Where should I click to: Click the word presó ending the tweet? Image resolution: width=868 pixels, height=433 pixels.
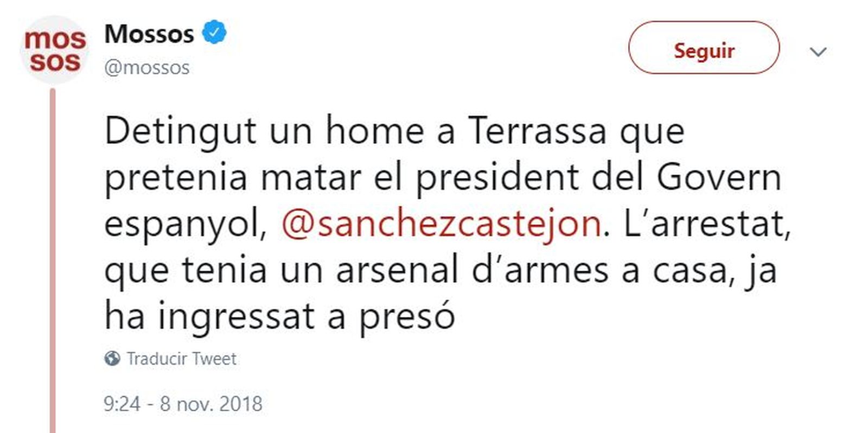click(407, 316)
